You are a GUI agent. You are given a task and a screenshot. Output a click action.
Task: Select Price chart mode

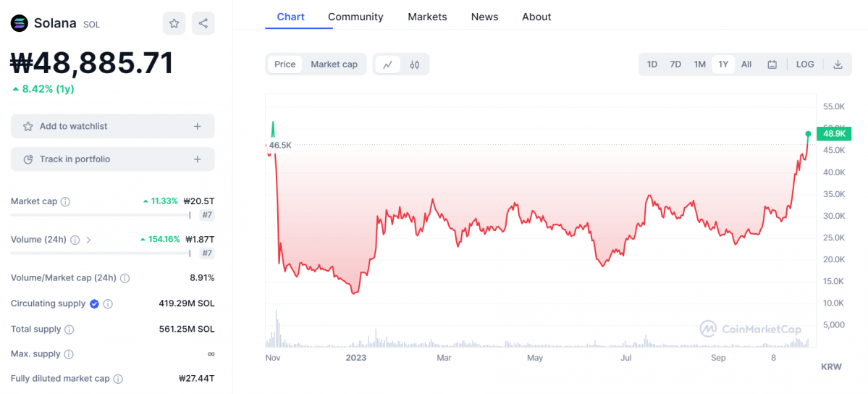point(285,64)
